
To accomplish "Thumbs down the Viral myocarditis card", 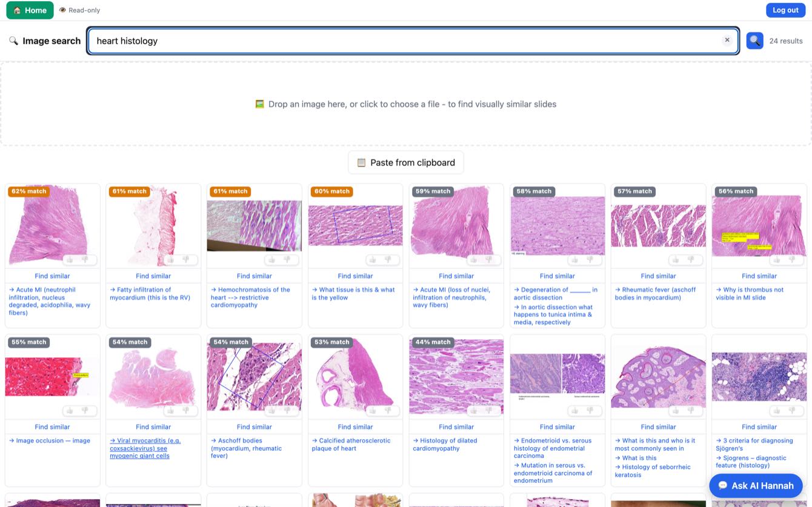I will point(186,411).
